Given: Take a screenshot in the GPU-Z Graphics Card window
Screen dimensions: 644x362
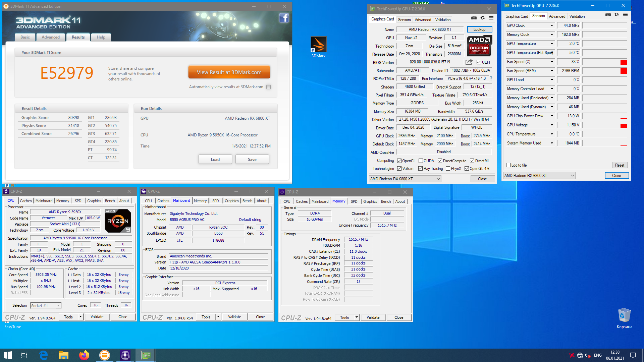Looking at the screenshot, I should [x=474, y=18].
